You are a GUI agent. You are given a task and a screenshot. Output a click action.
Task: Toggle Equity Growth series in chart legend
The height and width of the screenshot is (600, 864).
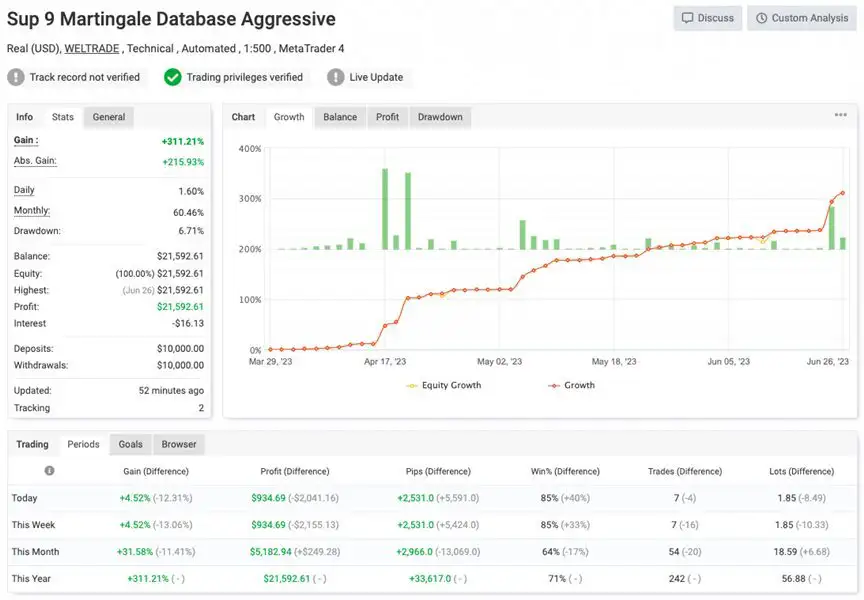tap(443, 385)
